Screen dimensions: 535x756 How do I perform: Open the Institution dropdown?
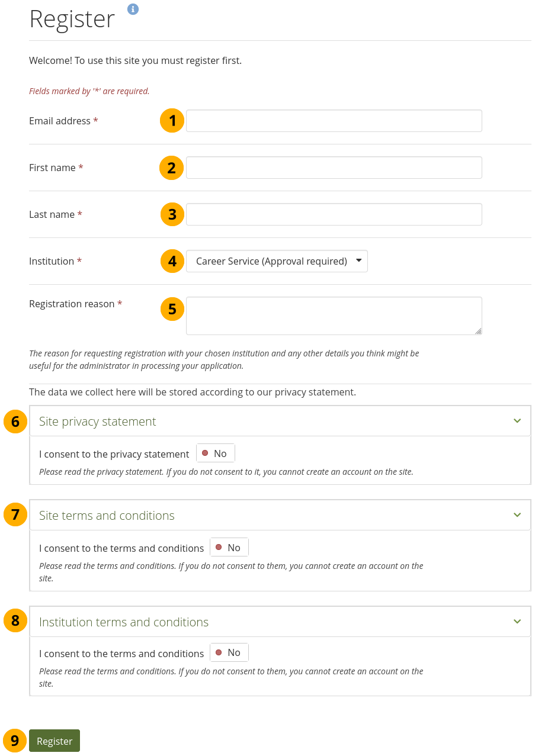277,261
